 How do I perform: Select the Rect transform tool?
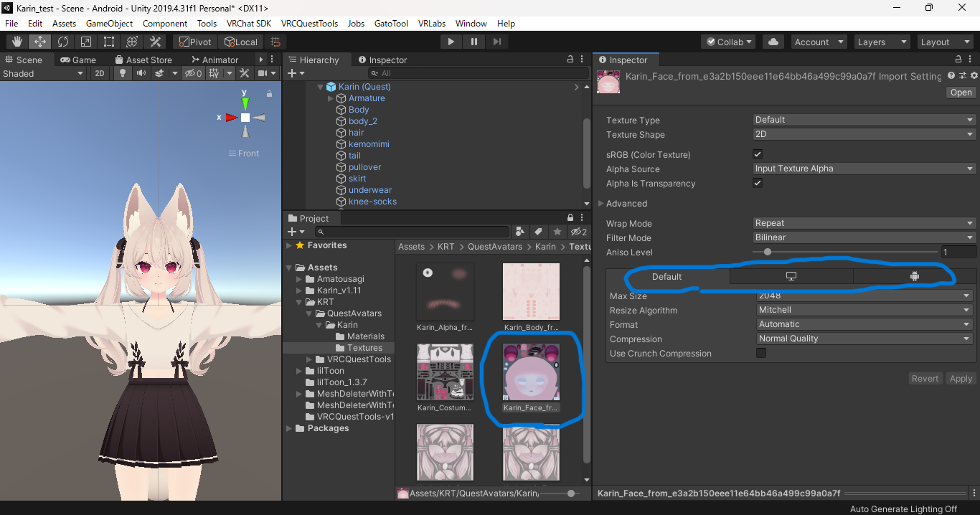click(x=109, y=42)
